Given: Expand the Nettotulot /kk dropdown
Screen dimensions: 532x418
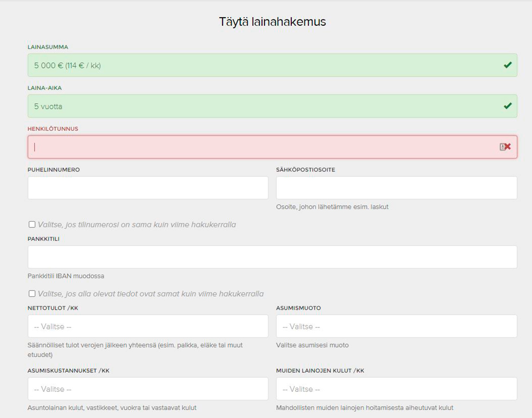Looking at the screenshot, I should click(x=148, y=326).
